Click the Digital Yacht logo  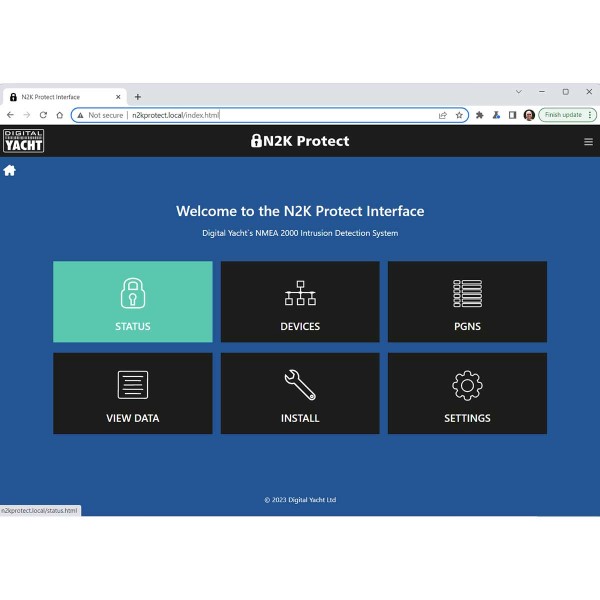[24, 141]
